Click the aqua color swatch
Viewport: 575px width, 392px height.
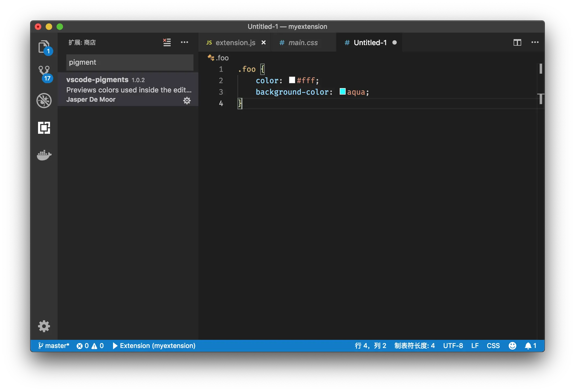pos(342,92)
